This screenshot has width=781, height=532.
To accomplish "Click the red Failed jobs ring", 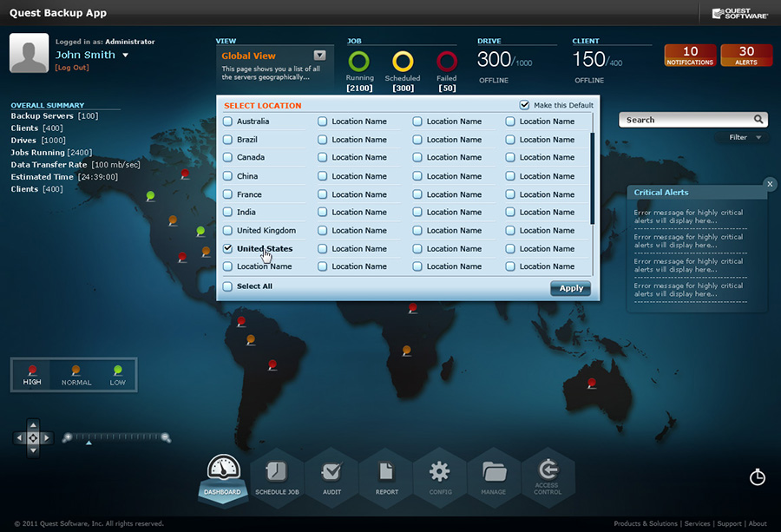I will pyautogui.click(x=447, y=62).
